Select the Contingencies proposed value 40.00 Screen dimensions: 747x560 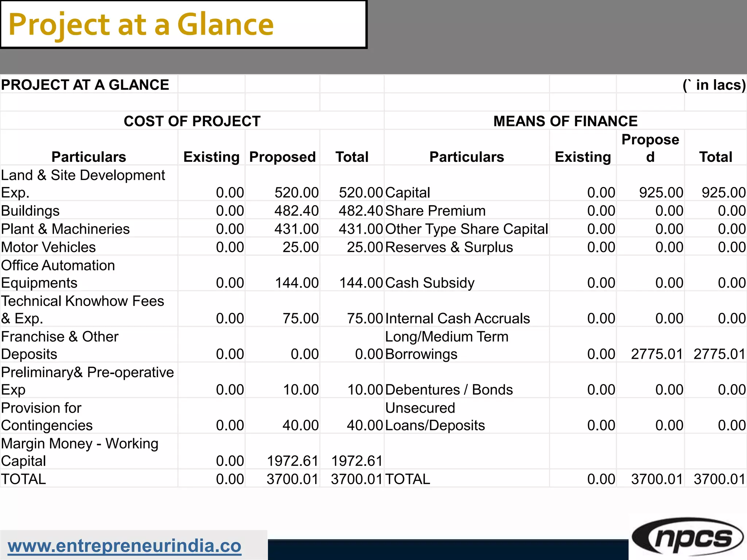[x=301, y=425]
